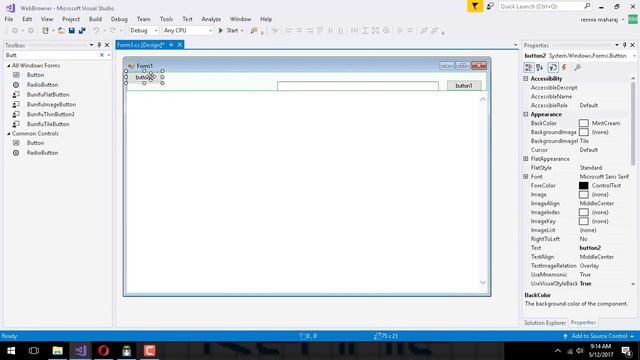Show Events with the lightning bolt icon
The height and width of the screenshot is (360, 640).
pos(564,67)
